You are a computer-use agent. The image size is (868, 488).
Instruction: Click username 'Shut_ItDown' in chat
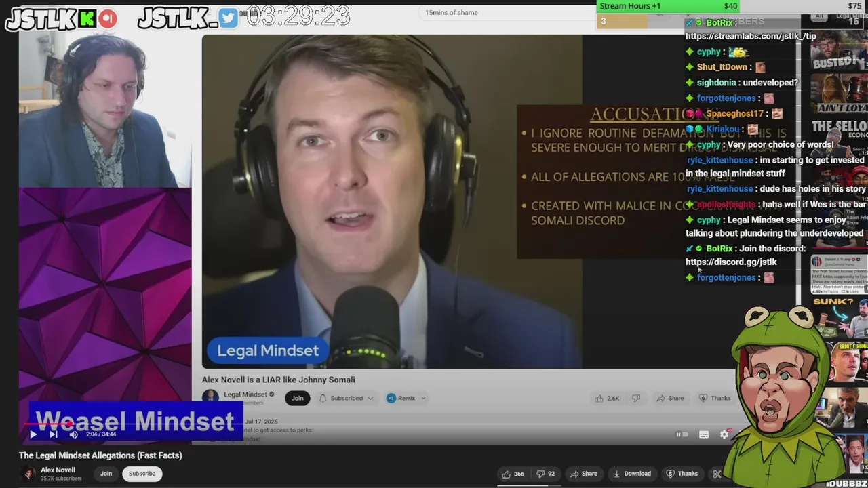(722, 67)
